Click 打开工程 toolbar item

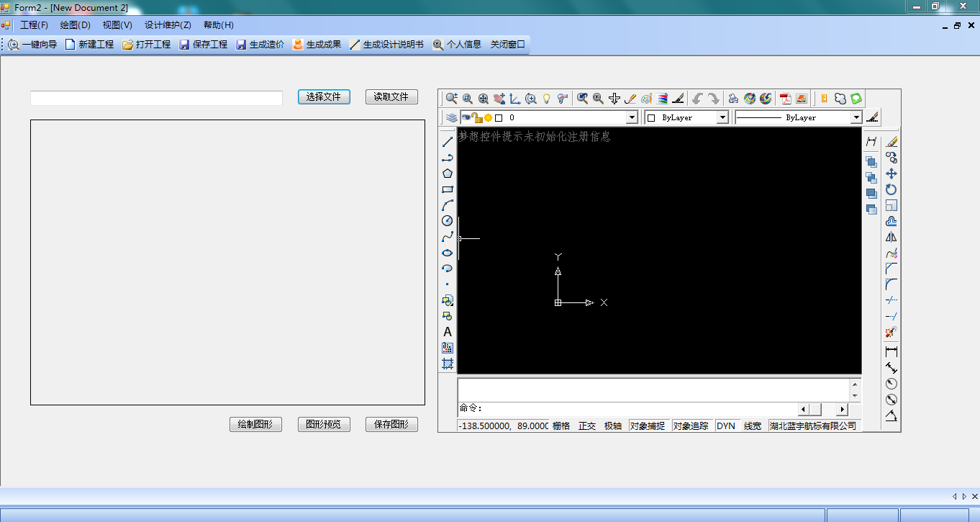147,45
